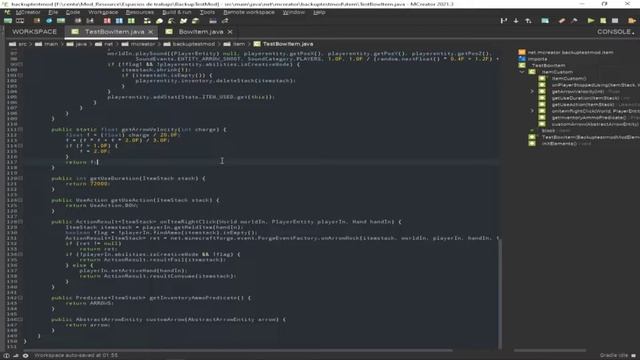This screenshot has height=360, width=640.
Task: Open the File menu
Action: (x=53, y=12)
